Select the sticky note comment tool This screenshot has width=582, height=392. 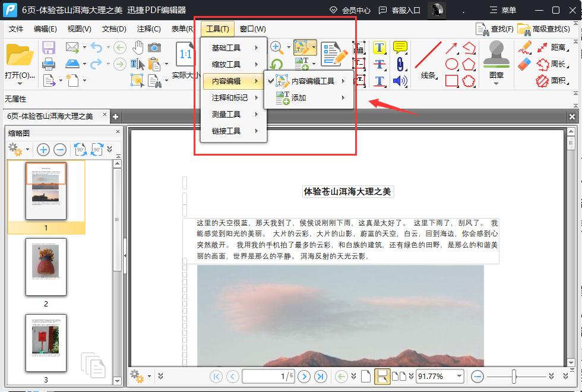(x=399, y=46)
